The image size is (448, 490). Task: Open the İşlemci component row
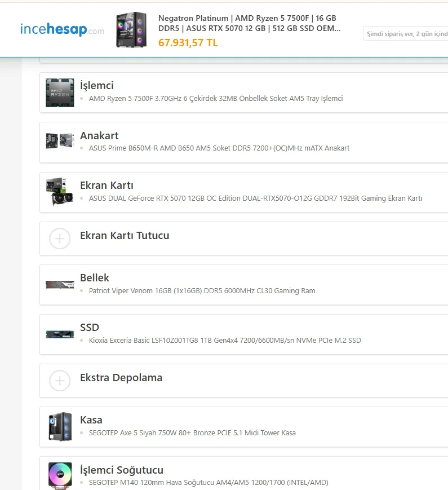(x=243, y=92)
